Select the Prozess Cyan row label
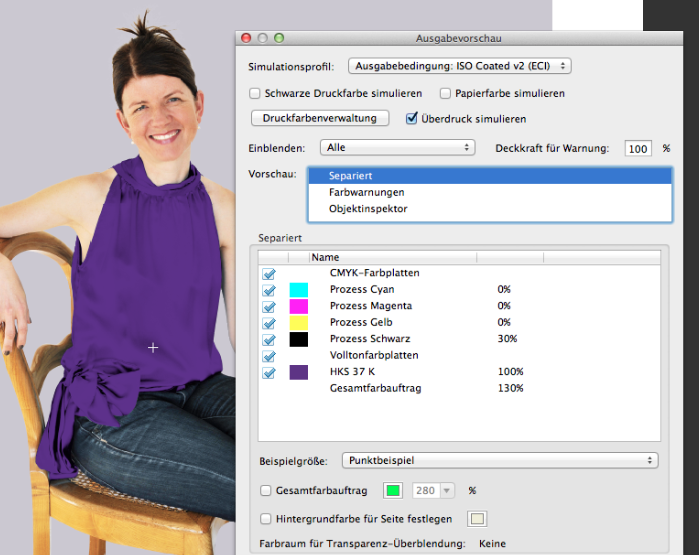Viewport: 699px width, 555px height. (x=362, y=289)
